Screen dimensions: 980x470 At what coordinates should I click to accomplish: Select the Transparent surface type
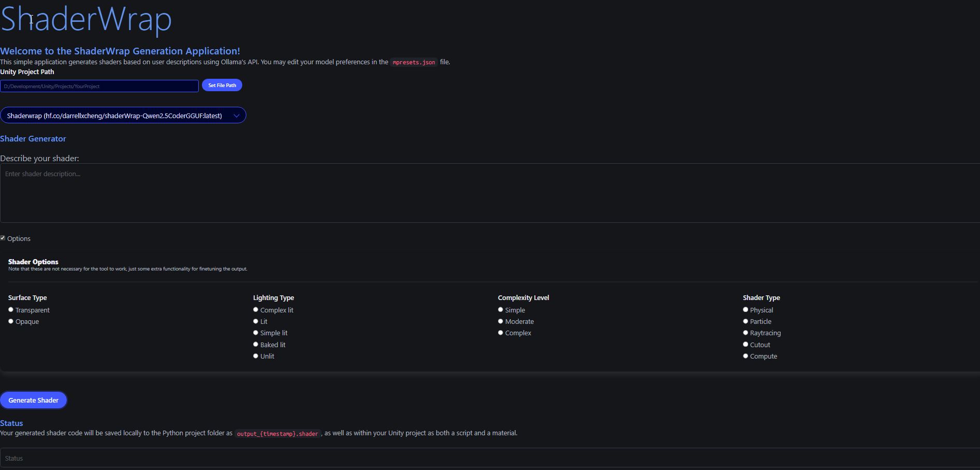pyautogui.click(x=10, y=309)
